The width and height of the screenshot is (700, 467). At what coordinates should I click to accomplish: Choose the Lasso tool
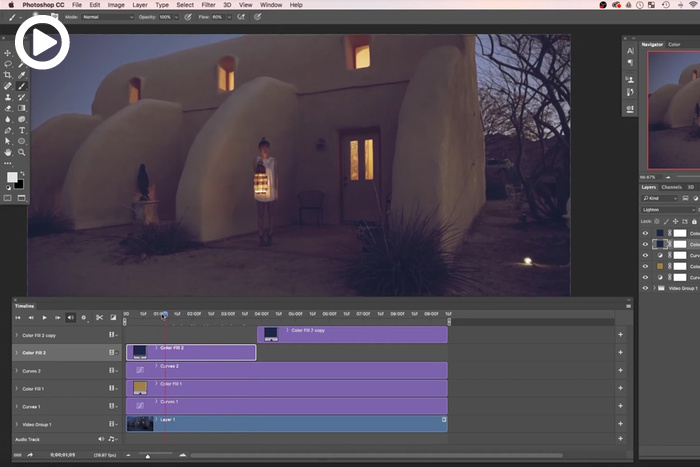pos(8,64)
